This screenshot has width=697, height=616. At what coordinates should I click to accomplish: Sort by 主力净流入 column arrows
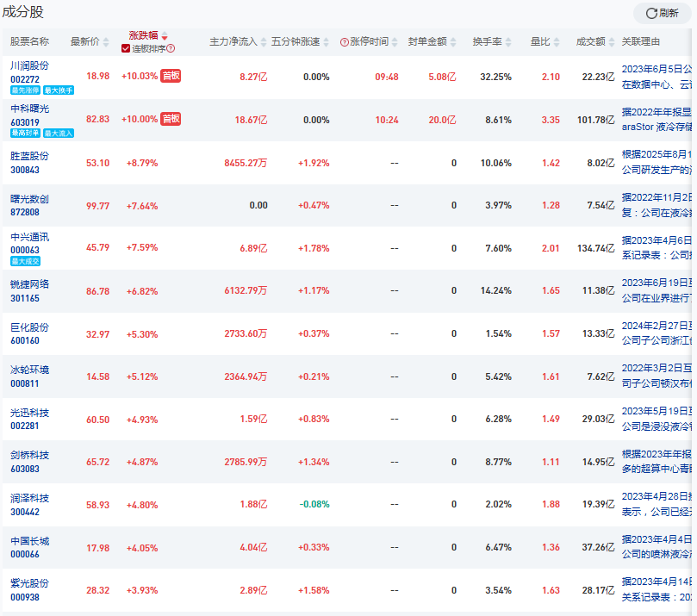[264, 41]
